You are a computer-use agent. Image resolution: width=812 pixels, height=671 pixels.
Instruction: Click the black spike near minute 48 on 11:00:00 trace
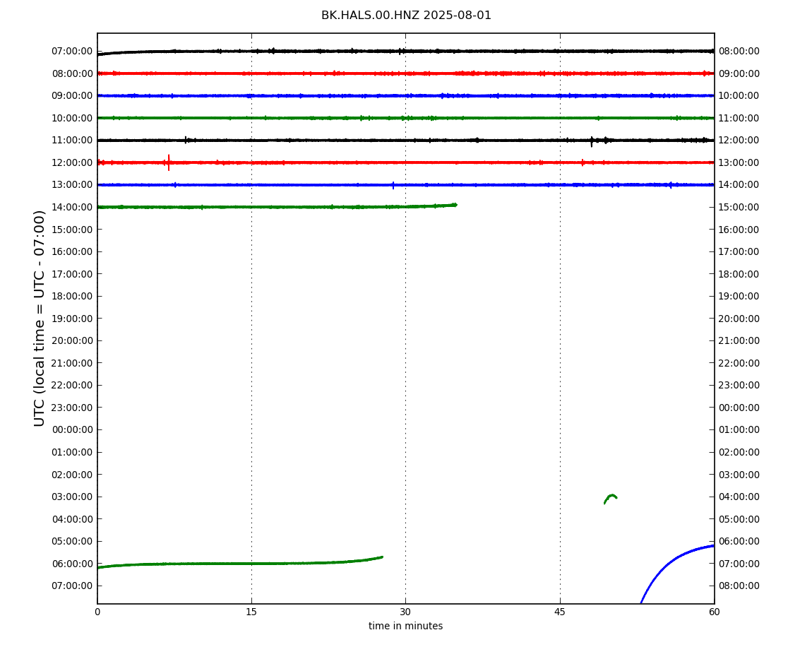[592, 141]
